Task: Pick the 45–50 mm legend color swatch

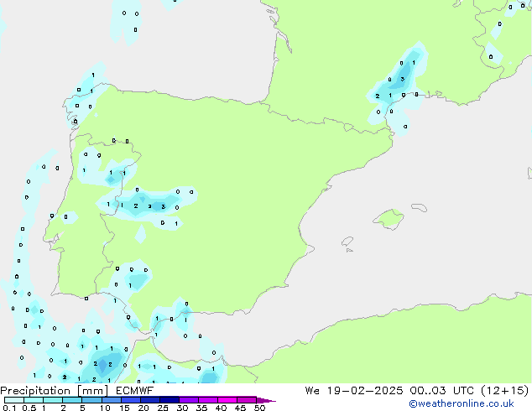Action: coord(247,400)
